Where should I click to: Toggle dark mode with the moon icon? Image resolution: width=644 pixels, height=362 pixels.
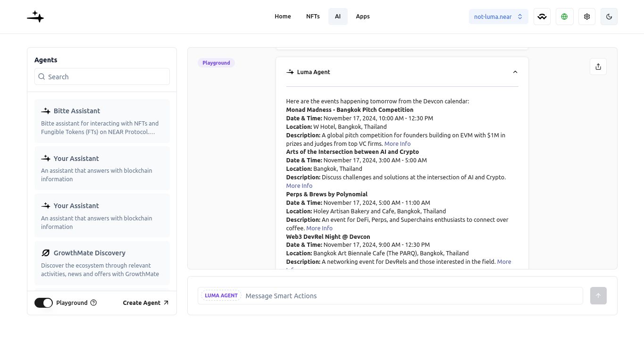[x=609, y=17]
